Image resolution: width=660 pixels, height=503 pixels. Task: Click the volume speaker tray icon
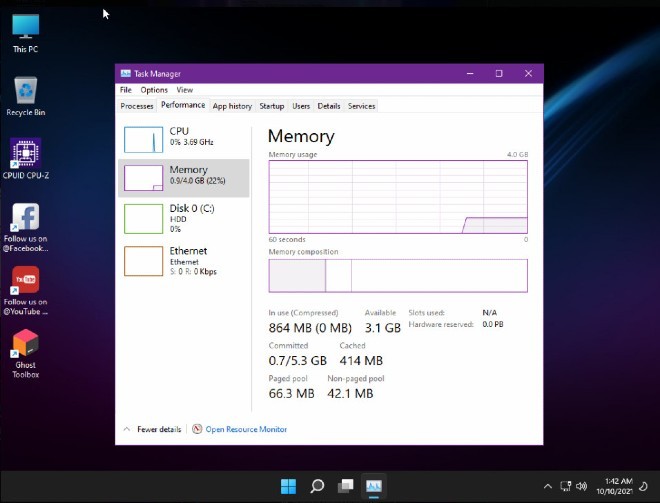coord(582,486)
